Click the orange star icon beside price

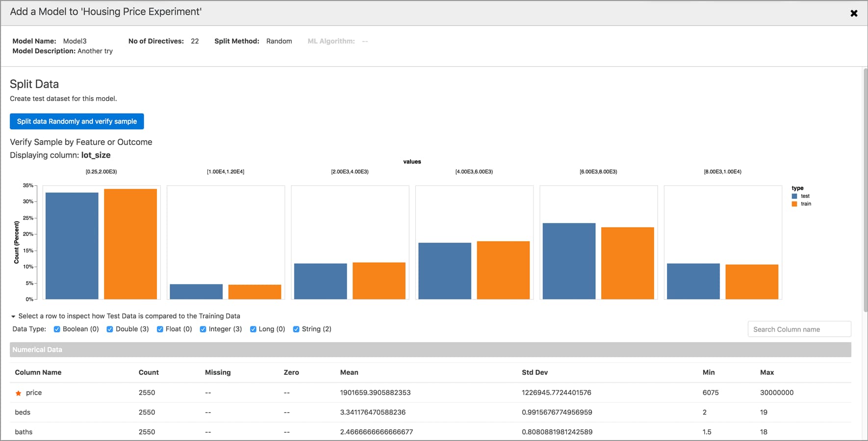(x=19, y=393)
